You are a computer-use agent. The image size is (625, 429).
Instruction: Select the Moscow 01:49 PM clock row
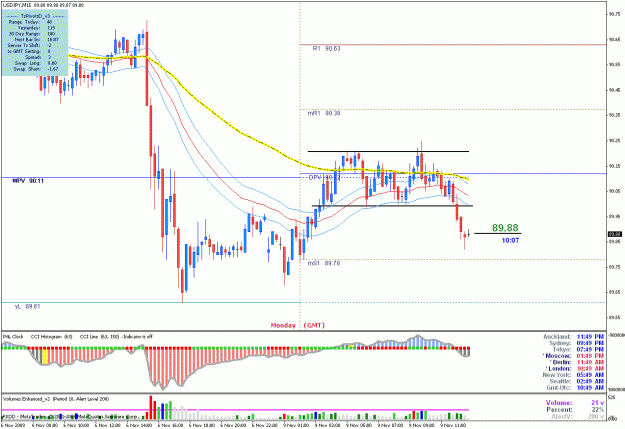(x=573, y=356)
